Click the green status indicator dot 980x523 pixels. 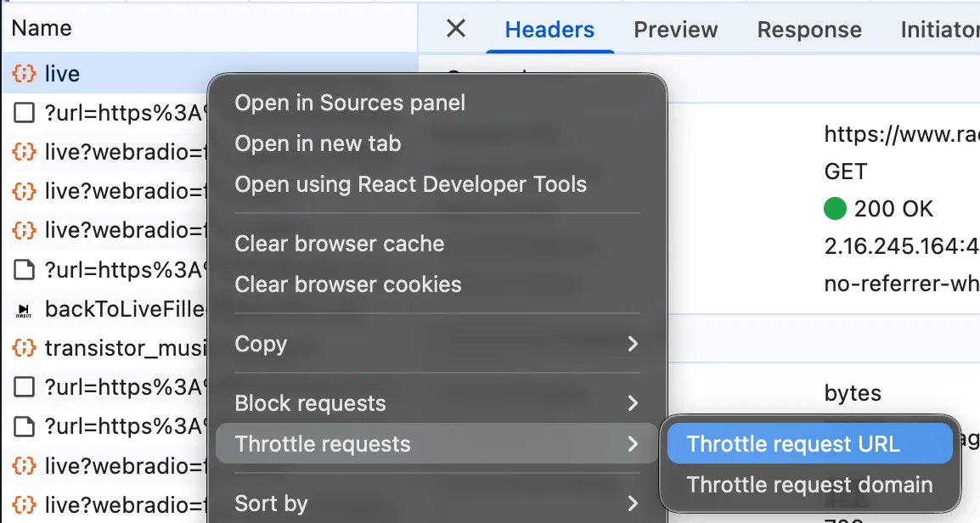[835, 209]
